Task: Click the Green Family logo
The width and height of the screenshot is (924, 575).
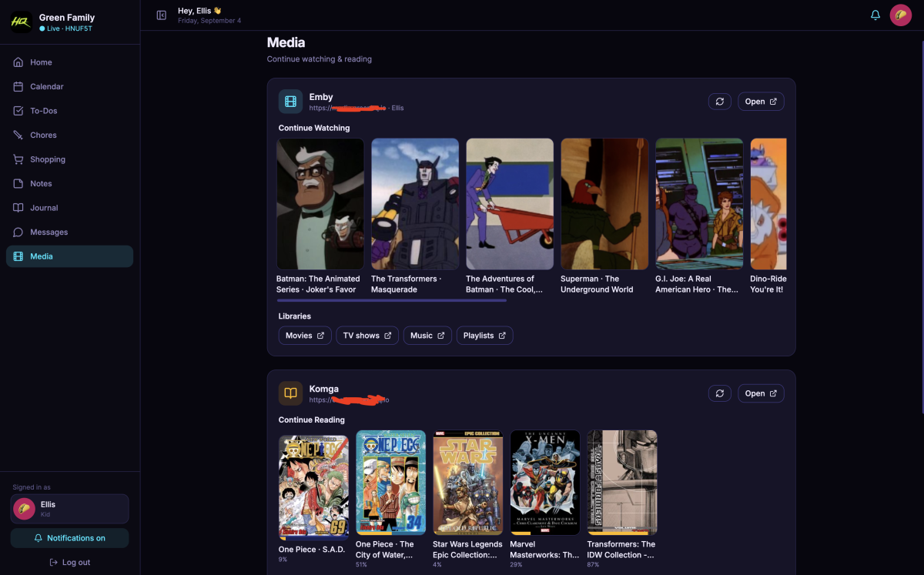Action: coord(20,22)
